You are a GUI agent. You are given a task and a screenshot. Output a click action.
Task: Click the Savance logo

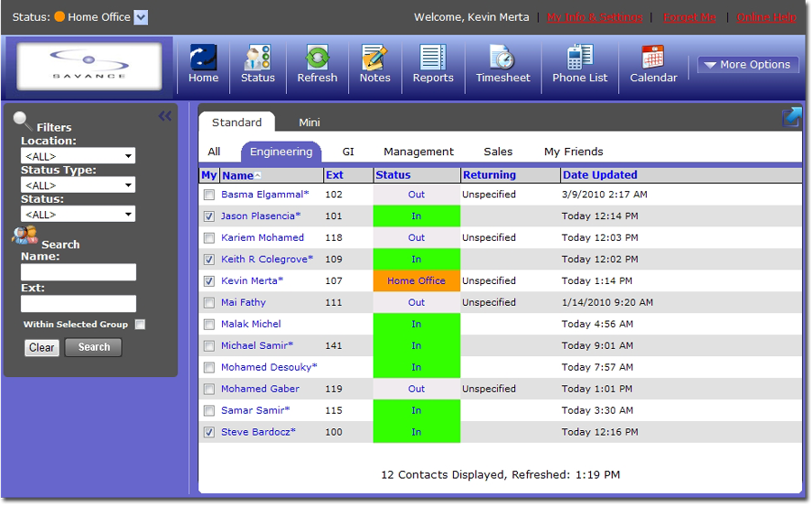pos(89,66)
